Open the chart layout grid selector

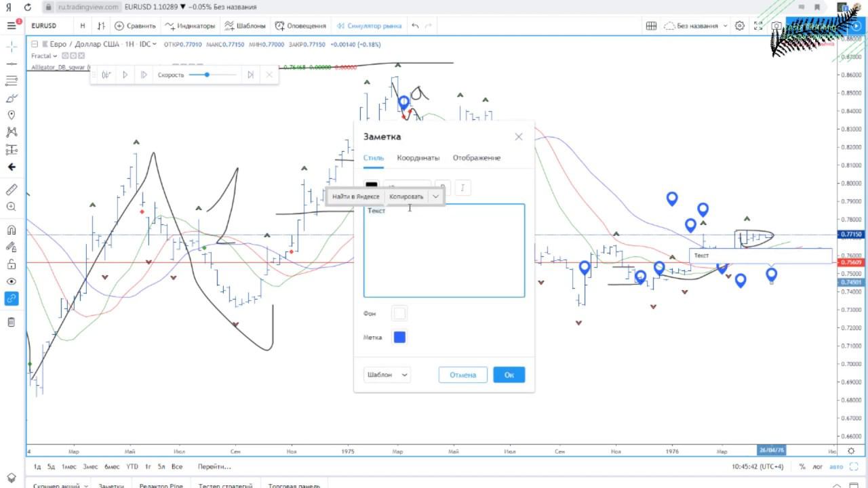pyautogui.click(x=651, y=26)
